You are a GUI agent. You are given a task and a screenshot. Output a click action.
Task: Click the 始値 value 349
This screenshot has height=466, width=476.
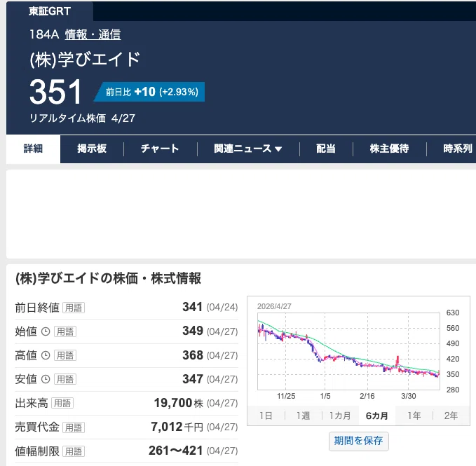193,331
